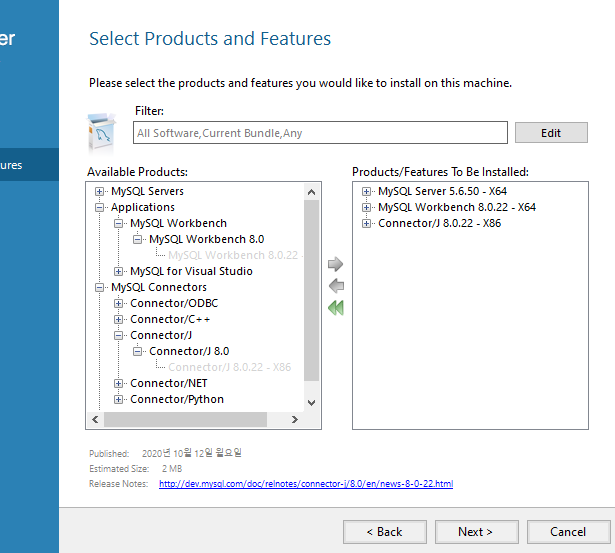Expand the Connector/ODBC node
The image size is (615, 553).
pyautogui.click(x=118, y=304)
